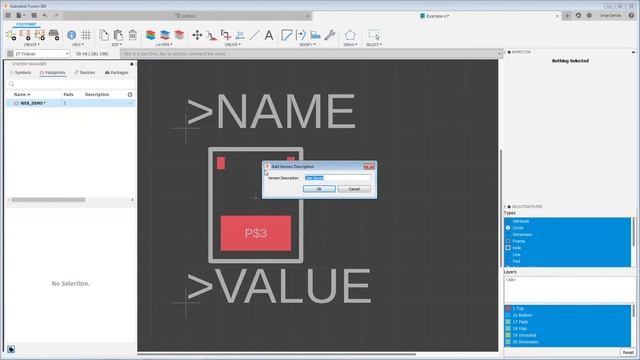The image size is (640, 360).
Task: Click the wrench icon in Modify group
Action: 330,35
